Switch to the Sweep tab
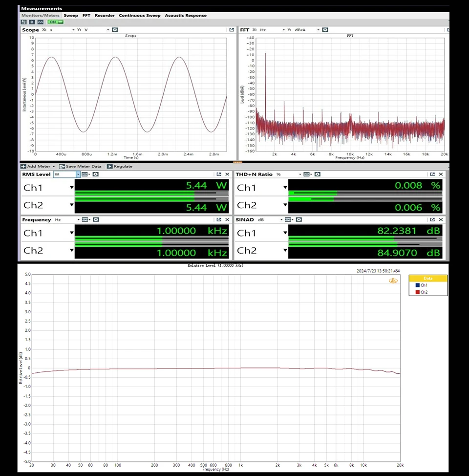Image resolution: width=469 pixels, height=476 pixels. pos(71,16)
